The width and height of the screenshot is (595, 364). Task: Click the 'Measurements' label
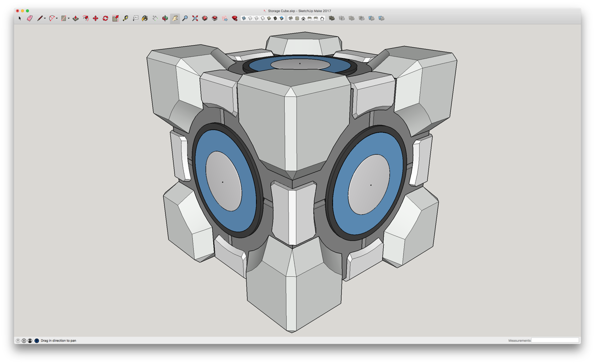coord(519,341)
